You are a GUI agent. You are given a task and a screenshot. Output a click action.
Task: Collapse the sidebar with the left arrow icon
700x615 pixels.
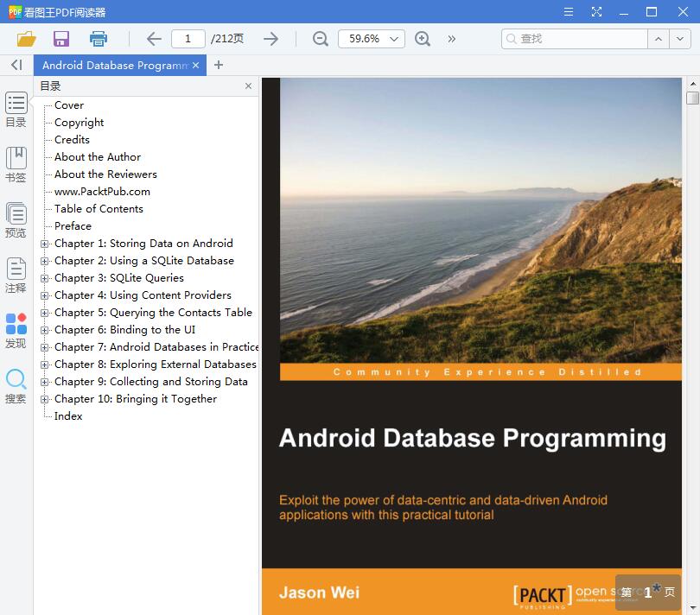pyautogui.click(x=16, y=65)
